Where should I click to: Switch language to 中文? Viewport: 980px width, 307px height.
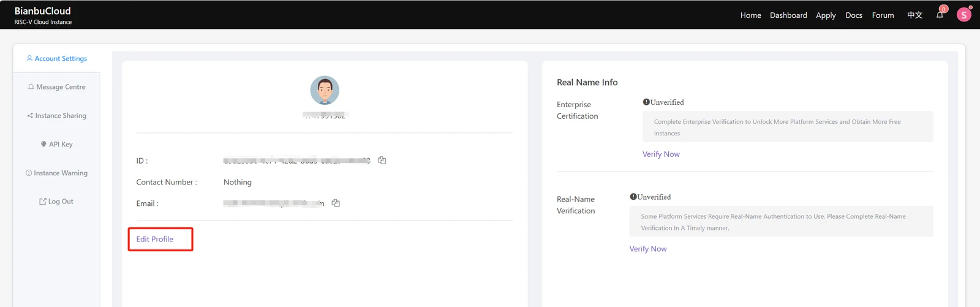pyautogui.click(x=914, y=15)
